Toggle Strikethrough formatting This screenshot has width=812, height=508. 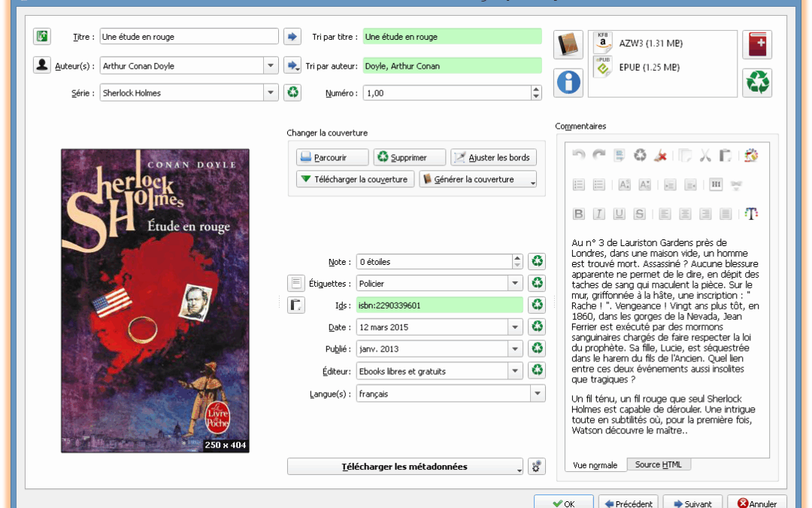(x=640, y=214)
